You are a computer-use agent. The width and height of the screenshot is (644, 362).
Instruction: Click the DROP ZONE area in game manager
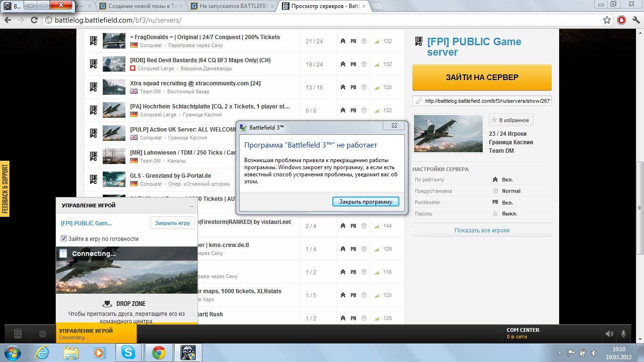pos(127,310)
